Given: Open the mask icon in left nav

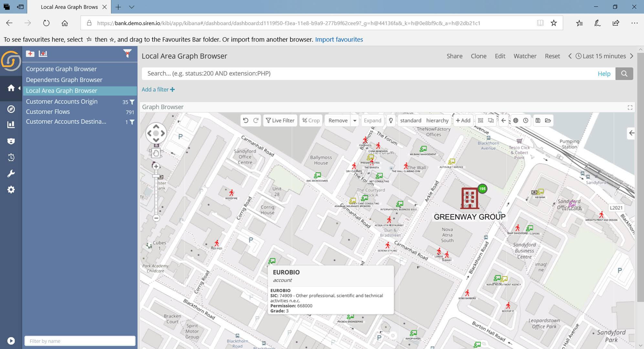Looking at the screenshot, I should (x=11, y=141).
